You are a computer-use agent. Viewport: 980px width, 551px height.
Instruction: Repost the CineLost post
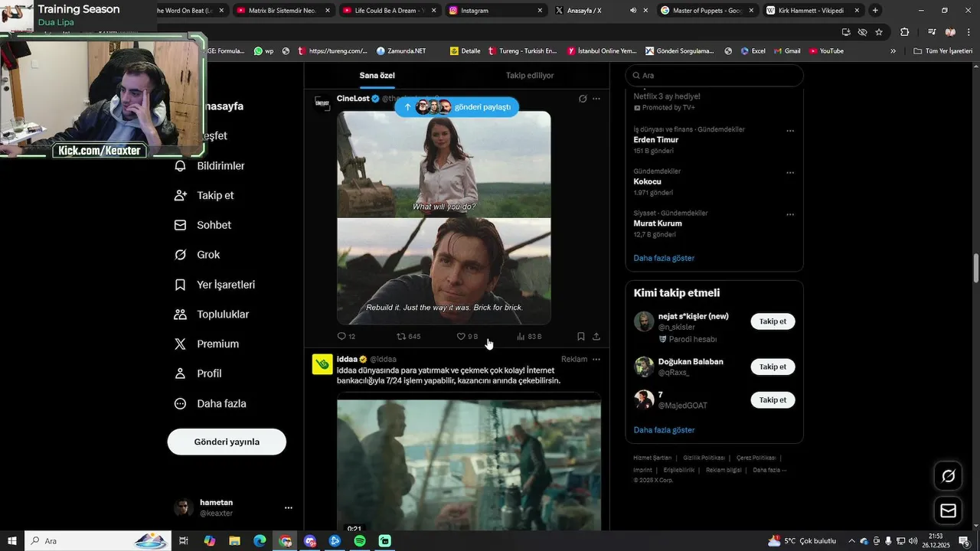pyautogui.click(x=408, y=337)
